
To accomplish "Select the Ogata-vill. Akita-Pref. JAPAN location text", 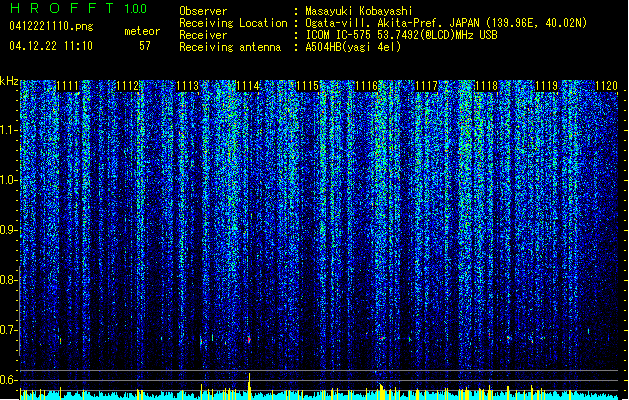I will pos(446,23).
